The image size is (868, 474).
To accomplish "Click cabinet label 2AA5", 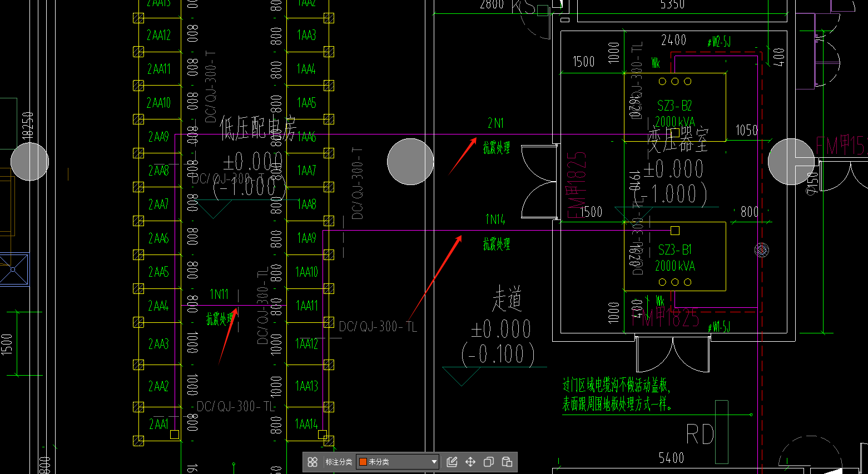I will tap(158, 272).
